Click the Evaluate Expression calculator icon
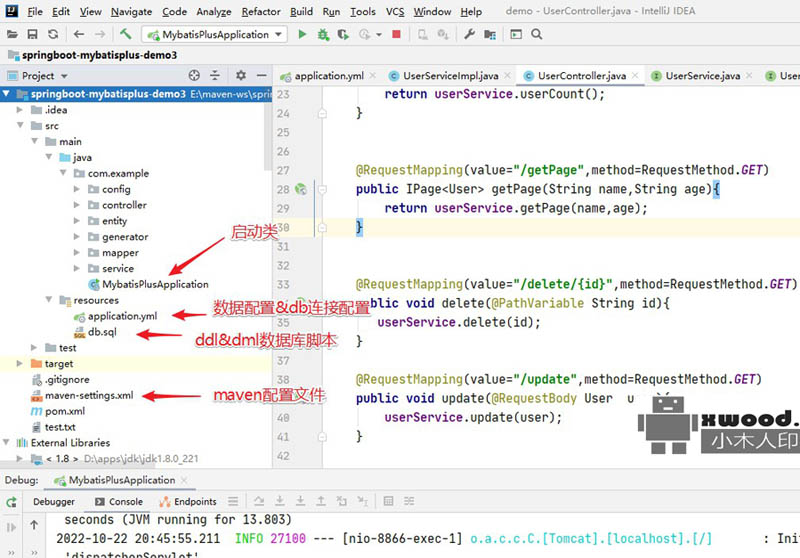The image size is (800, 558). click(x=388, y=501)
